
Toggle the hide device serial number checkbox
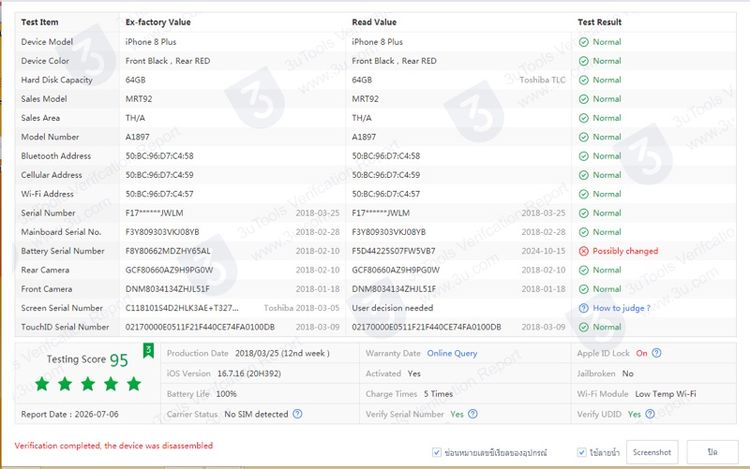point(437,452)
